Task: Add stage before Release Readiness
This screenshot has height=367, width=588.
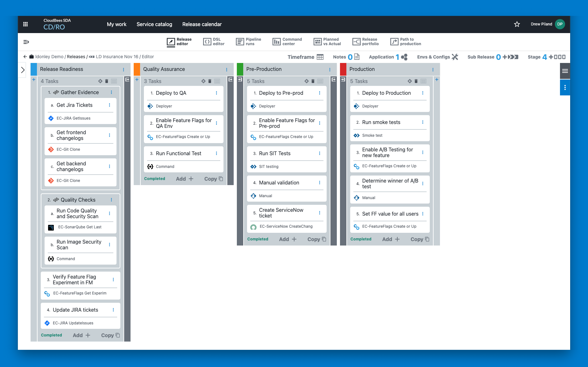Action: 34,80
